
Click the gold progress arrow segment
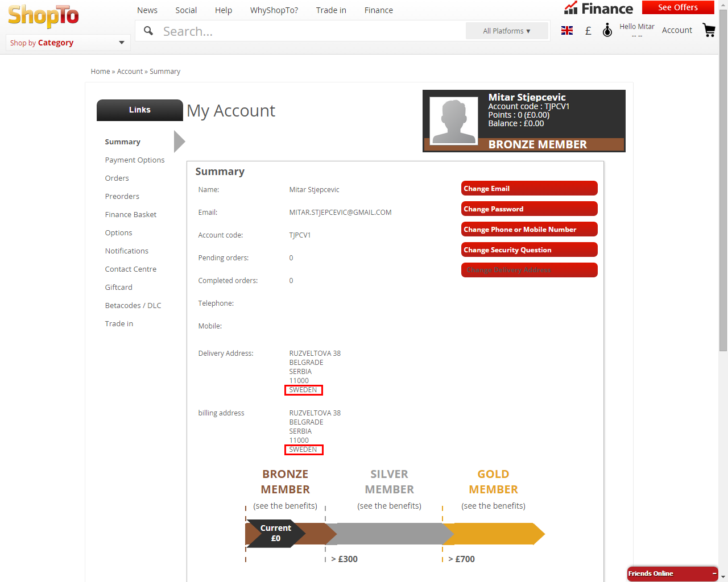(494, 534)
